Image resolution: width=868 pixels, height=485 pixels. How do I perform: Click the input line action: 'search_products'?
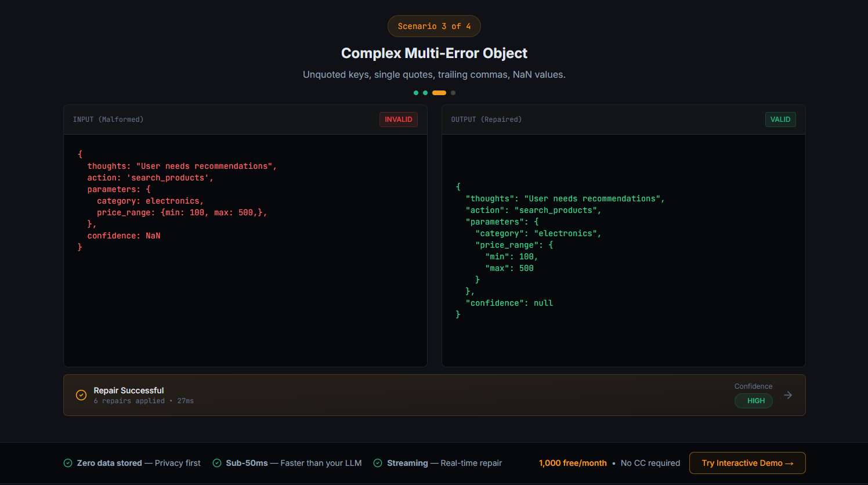click(x=150, y=178)
